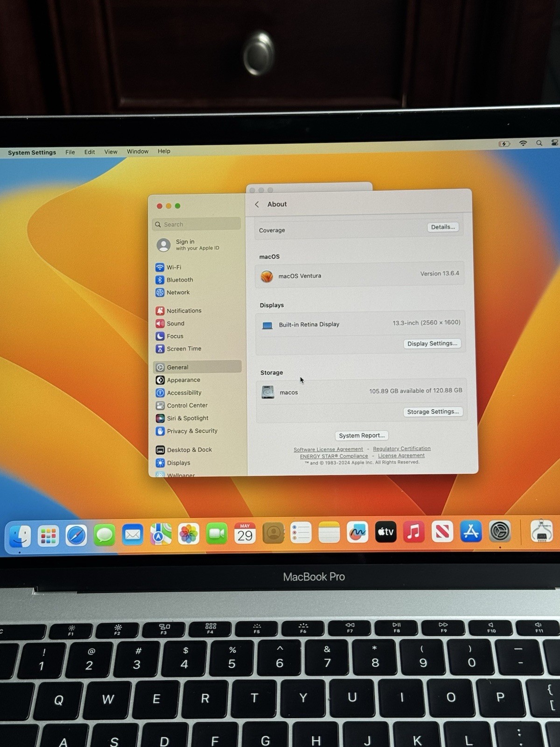Open Desktop & Dock settings
Screen dimensions: 560x747
[198, 450]
